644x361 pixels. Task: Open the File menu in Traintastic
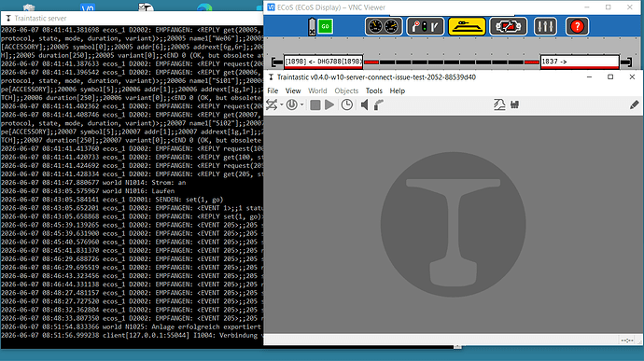click(x=273, y=90)
